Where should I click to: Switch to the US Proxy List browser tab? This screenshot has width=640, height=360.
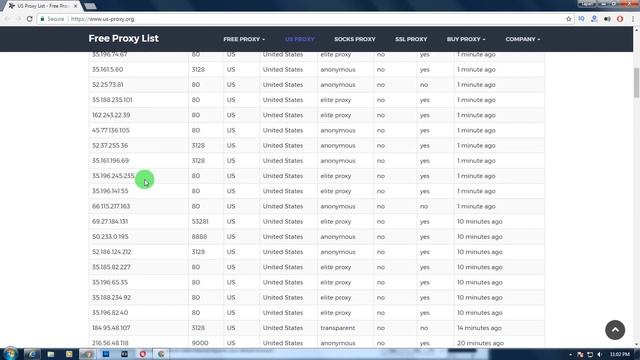click(42, 6)
